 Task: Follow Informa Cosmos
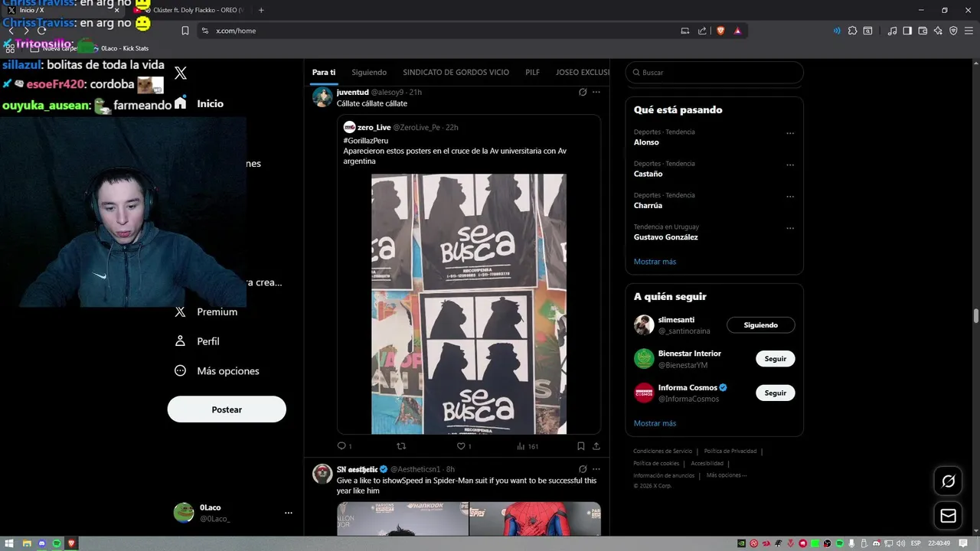pos(775,393)
